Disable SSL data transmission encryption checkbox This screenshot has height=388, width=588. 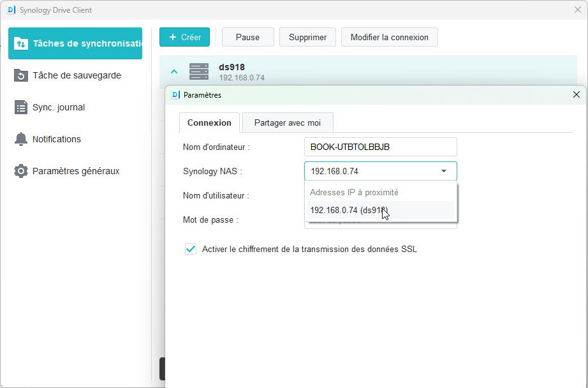click(190, 249)
